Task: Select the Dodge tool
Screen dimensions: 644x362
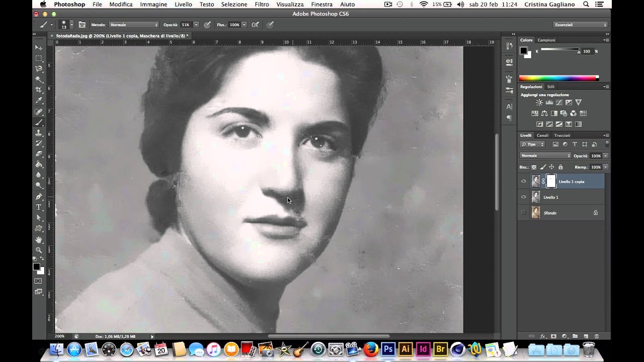Action: [x=39, y=186]
